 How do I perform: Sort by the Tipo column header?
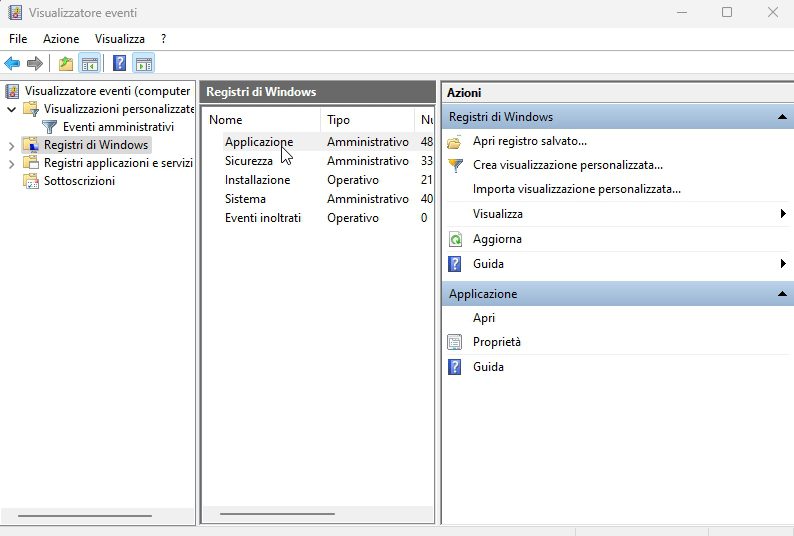(368, 120)
